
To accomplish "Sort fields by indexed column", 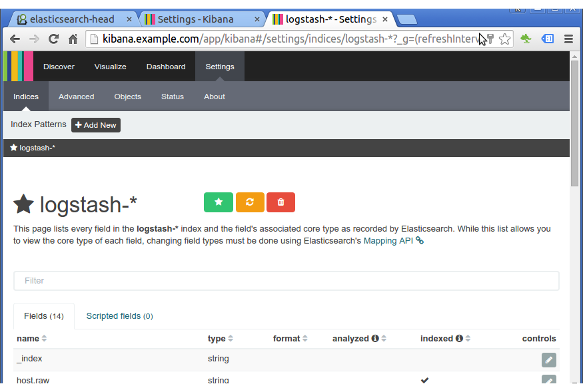I will click(x=468, y=339).
